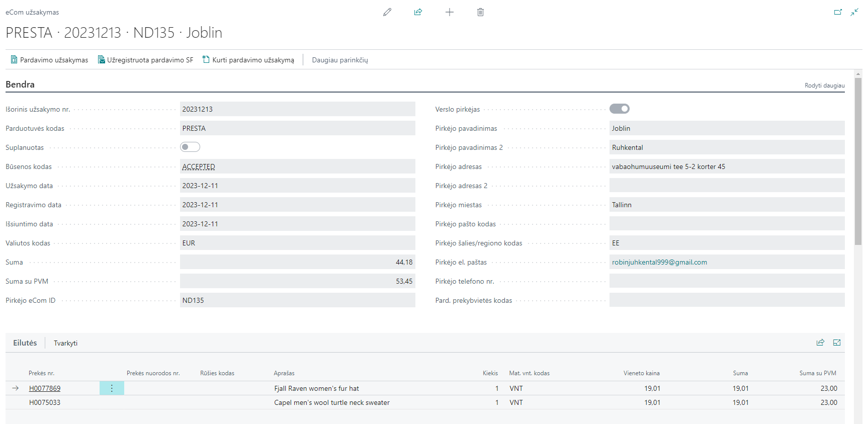Open Daugiau parinkčių menu

point(340,60)
